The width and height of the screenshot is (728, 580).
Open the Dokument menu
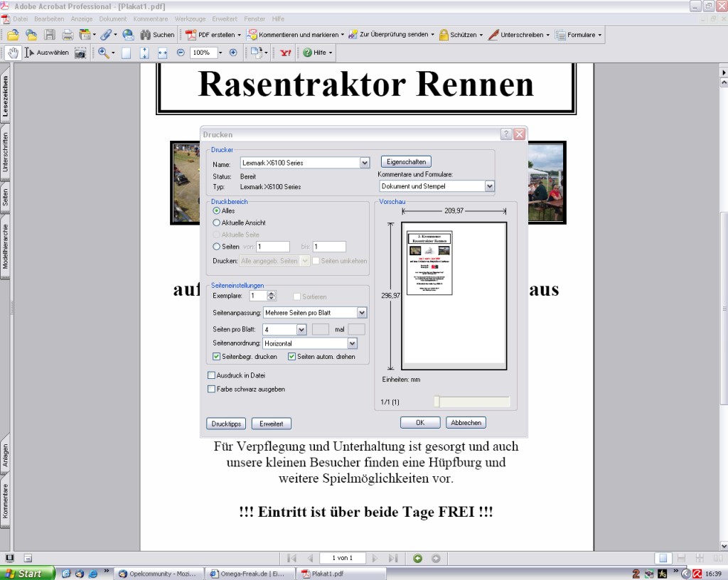[x=112, y=18]
